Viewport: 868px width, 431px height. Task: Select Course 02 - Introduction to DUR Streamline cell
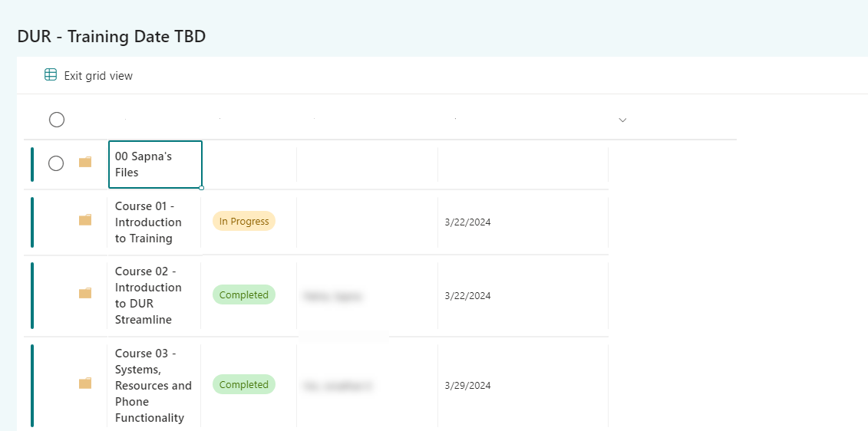(x=154, y=295)
